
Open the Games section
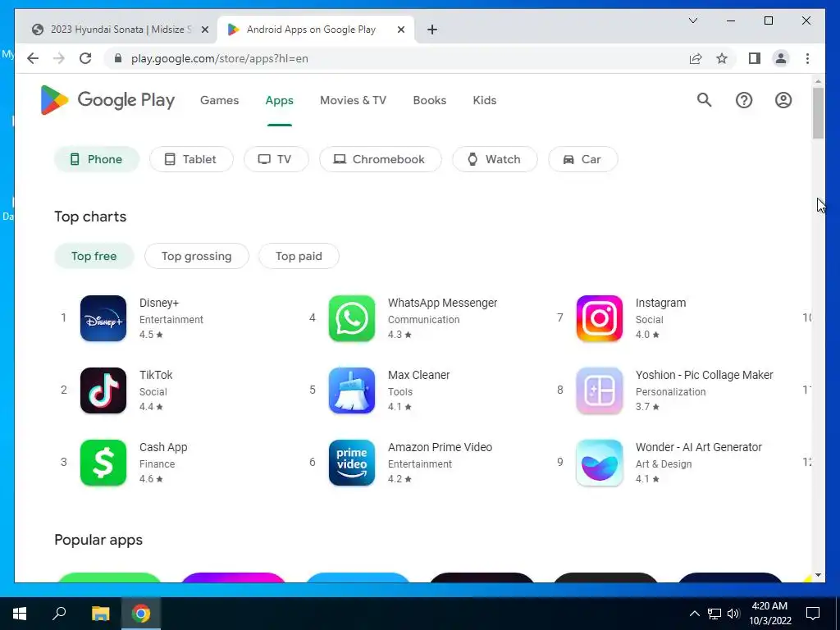pos(220,100)
